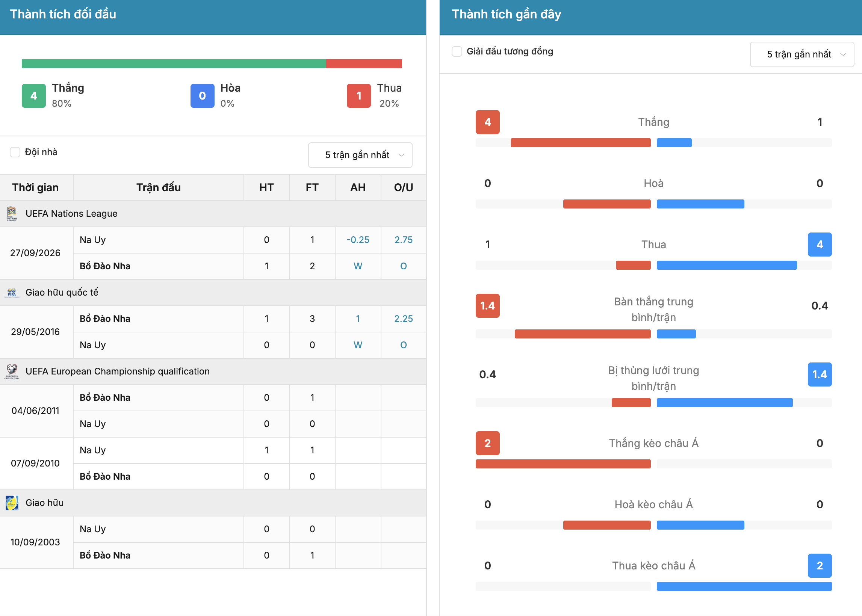Click the red 1 Thua badge
Screen dimensions: 862x616
tap(359, 95)
